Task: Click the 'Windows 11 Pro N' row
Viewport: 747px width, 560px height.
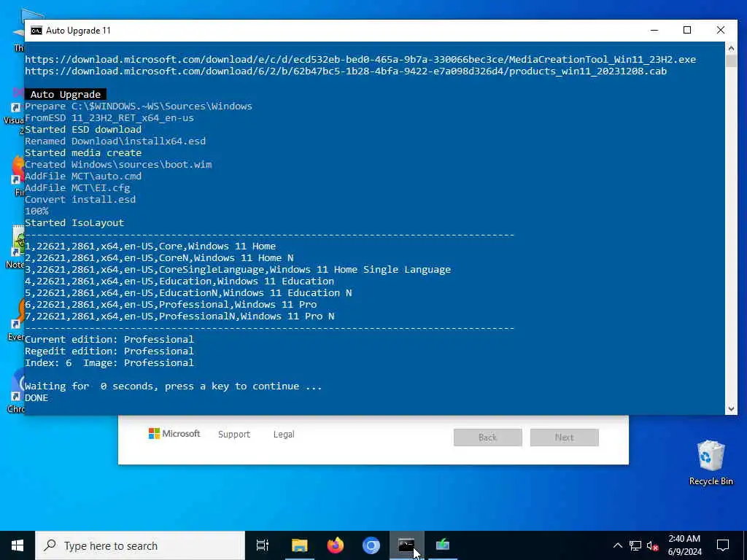Action: tap(179, 316)
